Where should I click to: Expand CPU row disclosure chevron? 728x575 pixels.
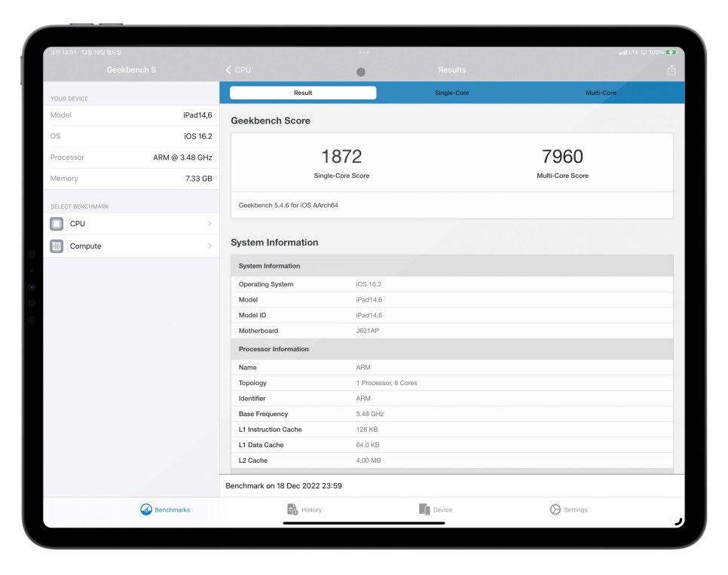coord(210,224)
